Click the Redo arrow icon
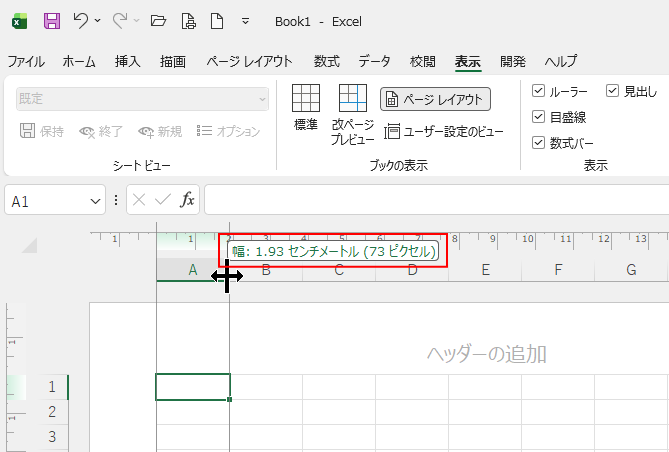 (x=120, y=20)
